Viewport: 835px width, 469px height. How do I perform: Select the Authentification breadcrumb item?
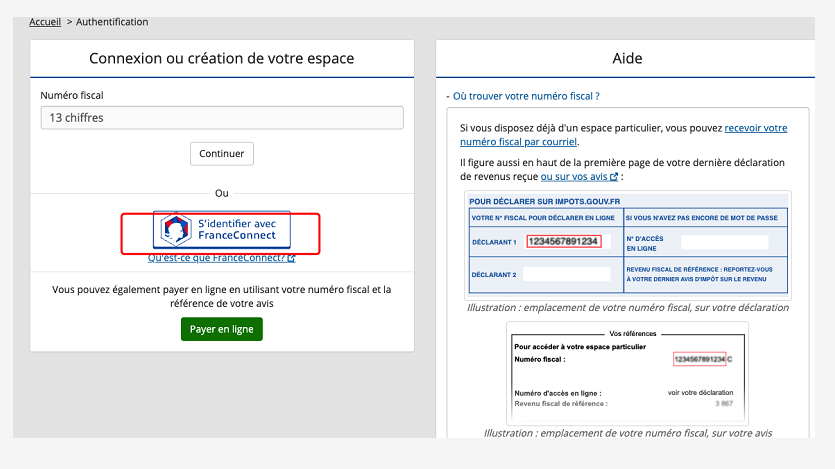point(112,21)
